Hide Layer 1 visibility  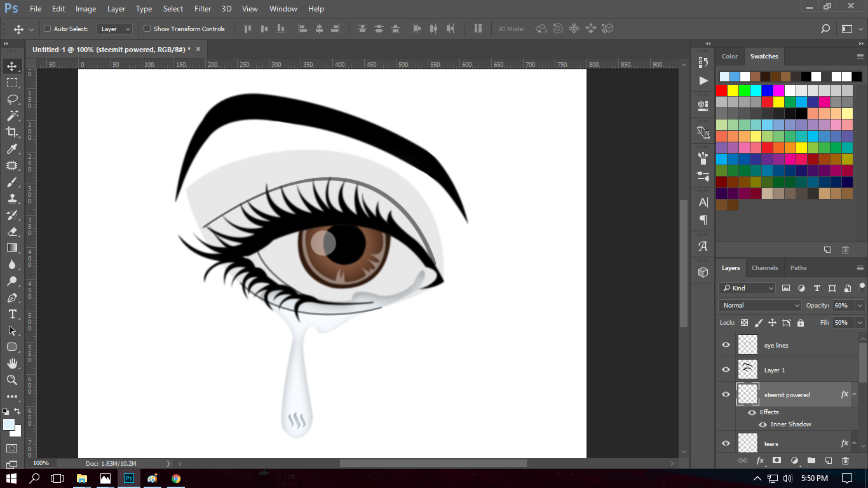726,370
